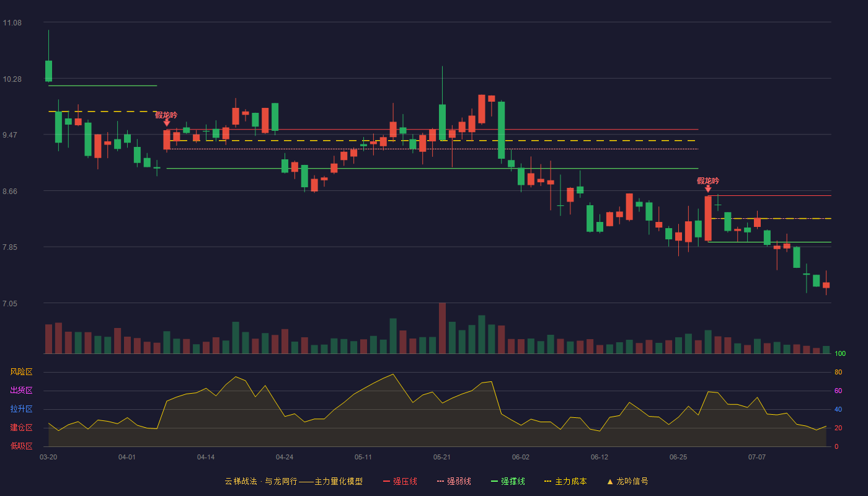Click the 100 indicator scale label
The height and width of the screenshot is (496, 868).
pos(840,354)
